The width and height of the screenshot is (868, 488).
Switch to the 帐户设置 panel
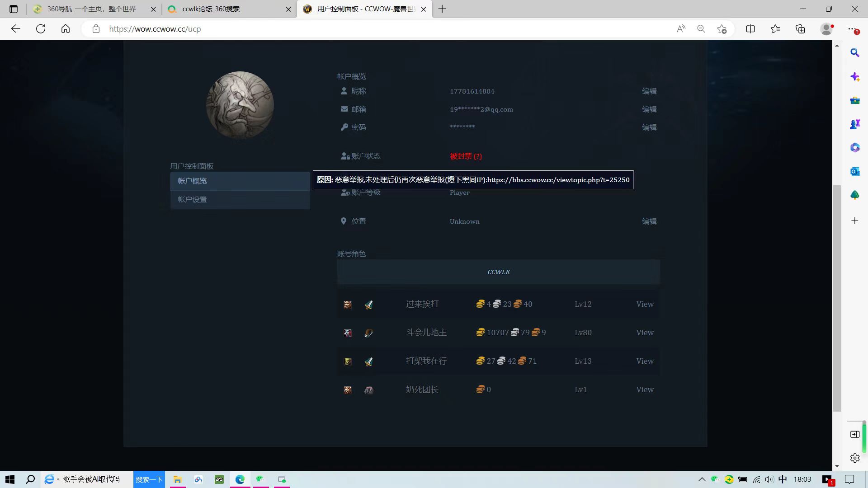(192, 199)
